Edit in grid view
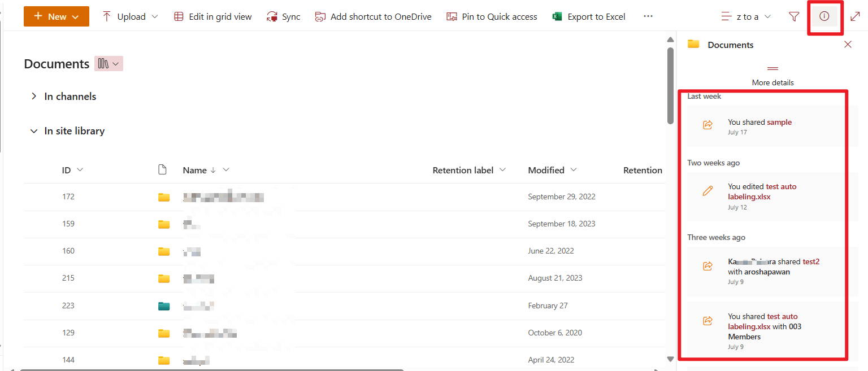Viewport: 868px width, 371px height. (x=212, y=16)
